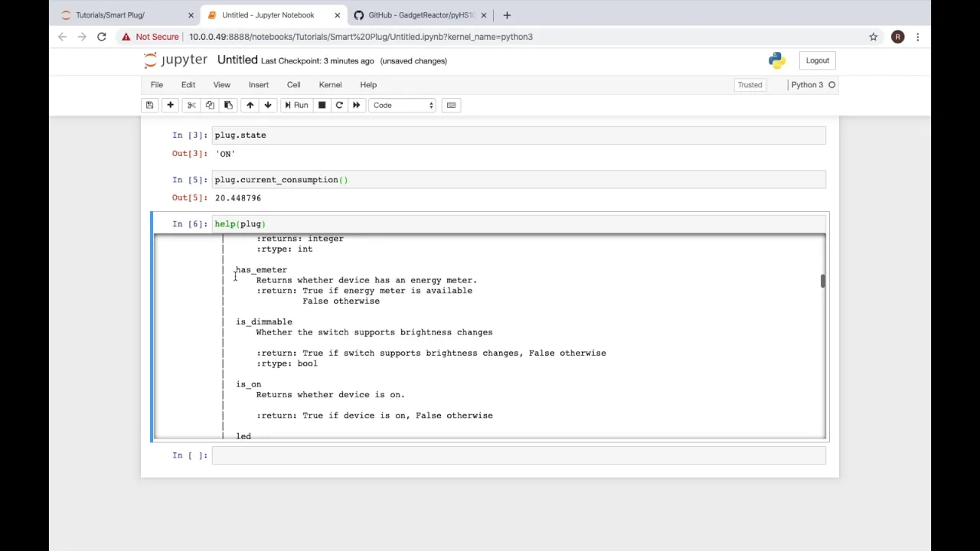Click the Logout button
Viewport: 980px width, 551px height.
pyautogui.click(x=817, y=60)
